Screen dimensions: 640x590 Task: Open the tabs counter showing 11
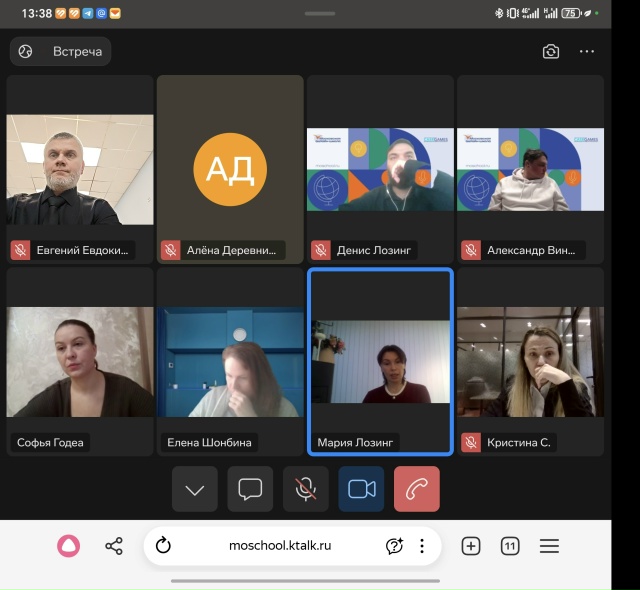coord(510,546)
